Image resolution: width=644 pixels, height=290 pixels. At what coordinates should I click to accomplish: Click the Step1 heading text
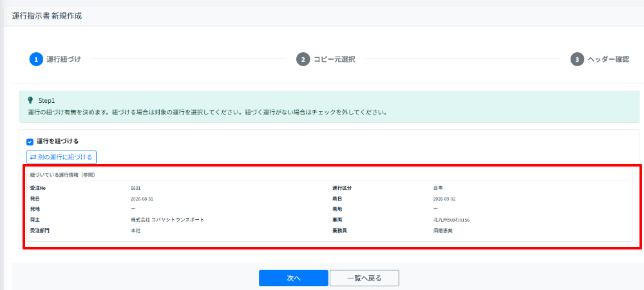46,100
